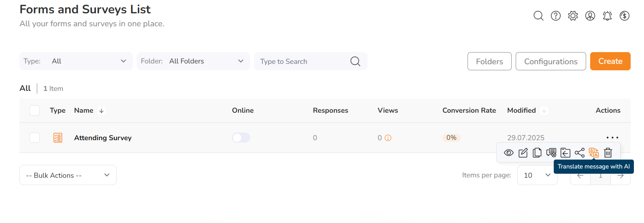Preview the survey using the eye icon
Screen dimensions: 644x223
tap(509, 153)
